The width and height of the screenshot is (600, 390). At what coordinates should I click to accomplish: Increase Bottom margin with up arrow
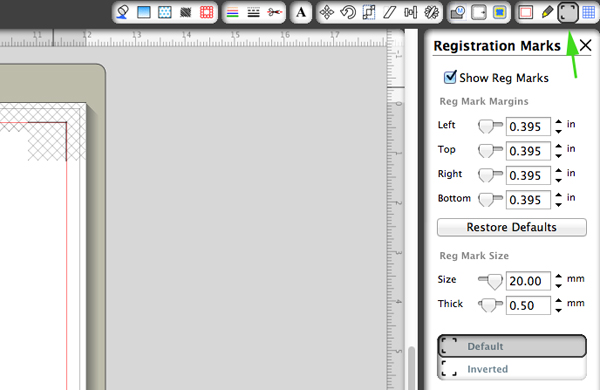559,195
